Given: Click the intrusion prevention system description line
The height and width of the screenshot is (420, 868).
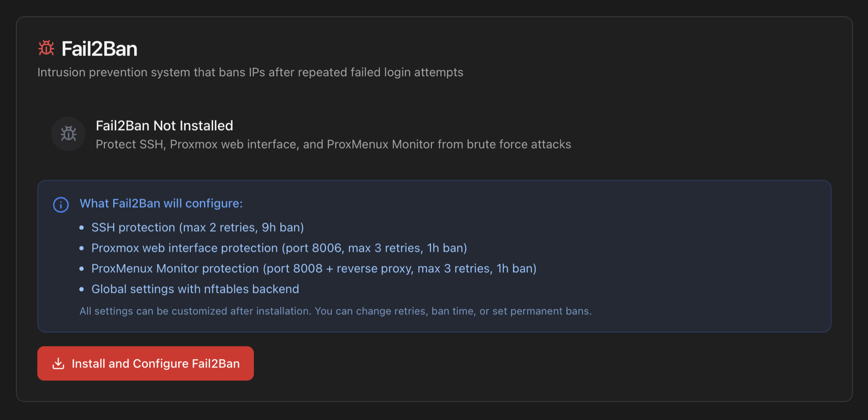Looking at the screenshot, I should (x=250, y=72).
